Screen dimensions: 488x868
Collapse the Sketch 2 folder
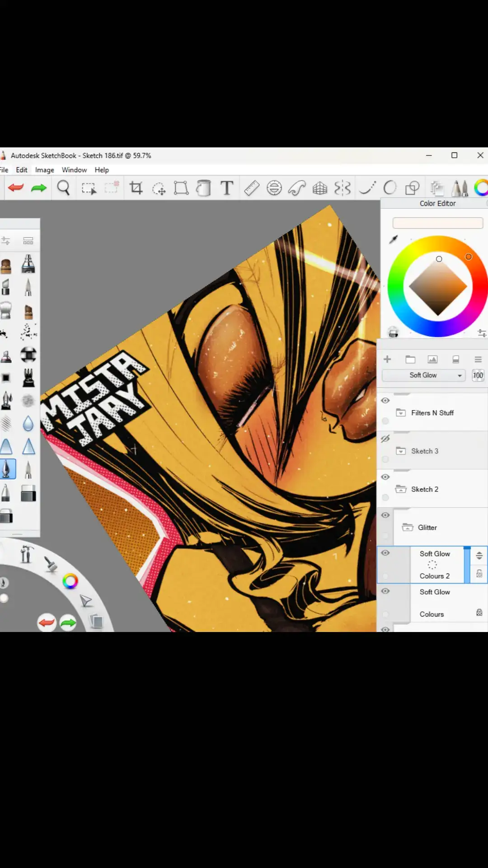[401, 489]
